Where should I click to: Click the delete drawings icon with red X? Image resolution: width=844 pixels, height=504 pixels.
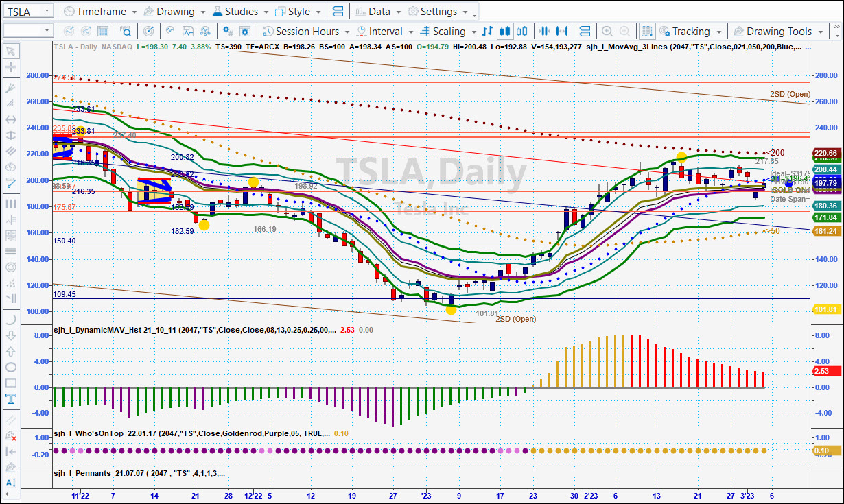pyautogui.click(x=10, y=435)
